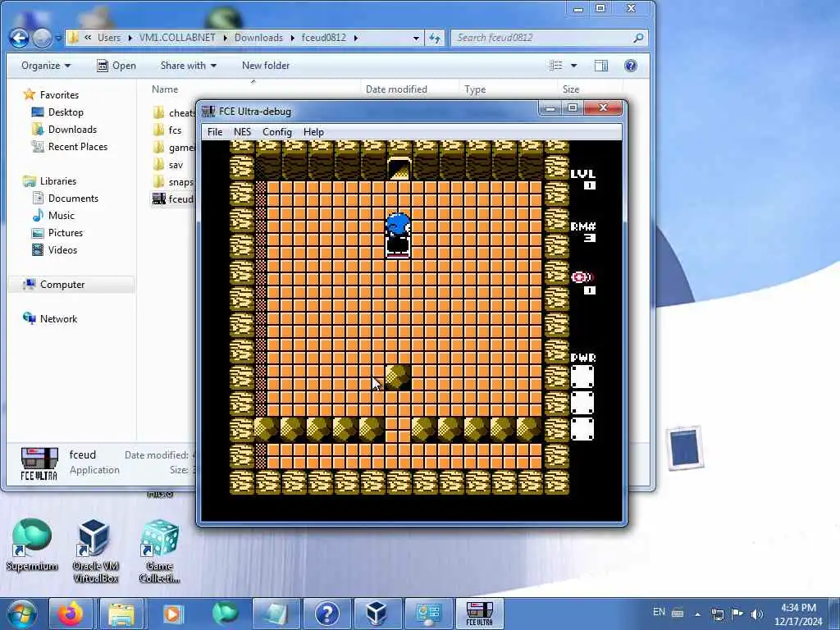Select Users in address breadcrumb
The height and width of the screenshot is (630, 840).
[x=109, y=38]
